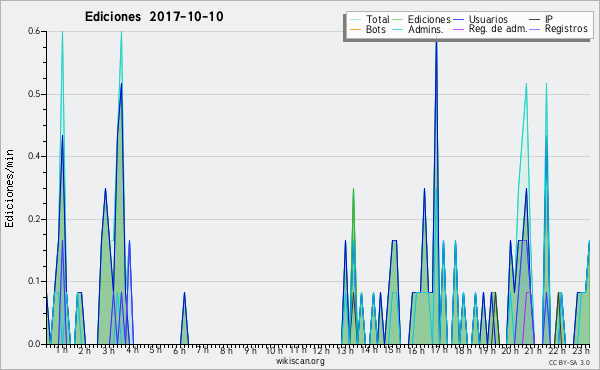Click the "8 h" x-axis label
Viewport: 600px width, 370px height.
(x=226, y=350)
